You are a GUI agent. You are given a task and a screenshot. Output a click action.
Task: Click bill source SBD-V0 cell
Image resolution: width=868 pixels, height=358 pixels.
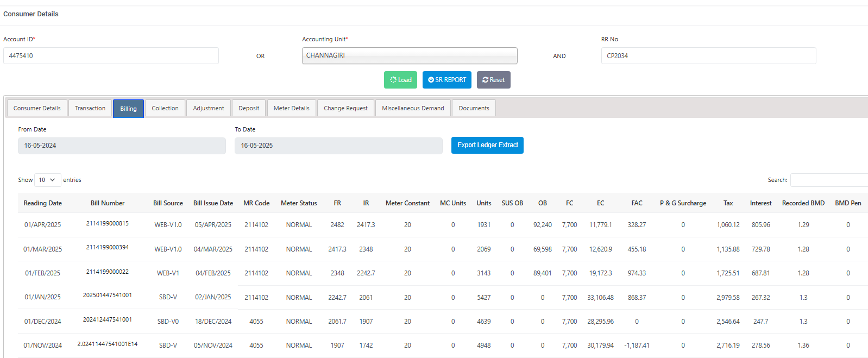coord(168,322)
